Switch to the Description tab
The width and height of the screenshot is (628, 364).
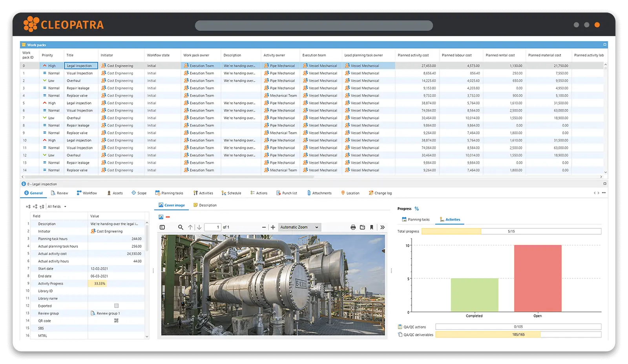point(206,205)
